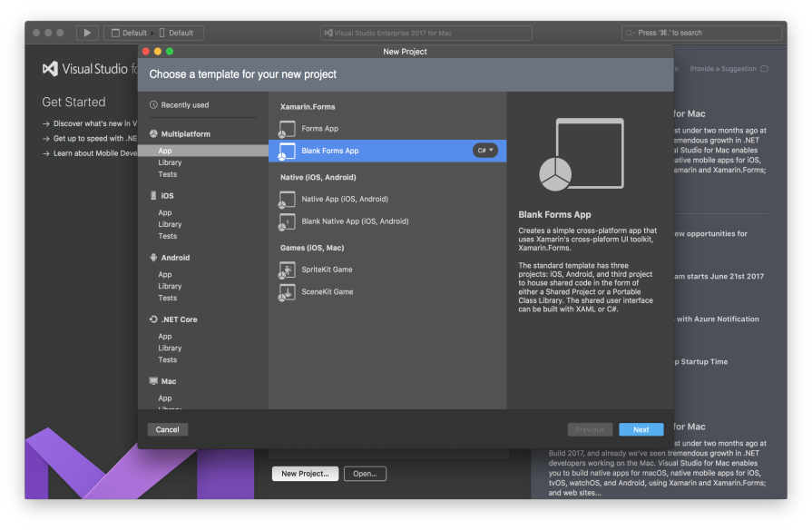Open Discover what's new link

[90, 123]
